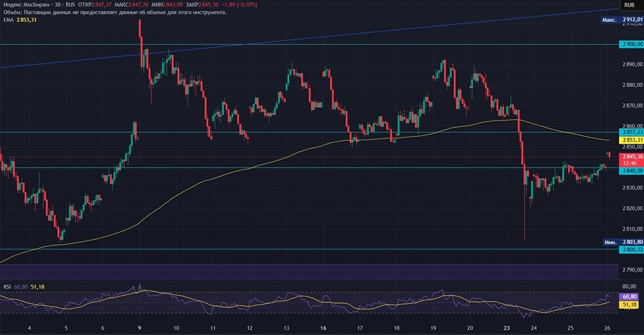Click the 2 800,32 price axis label
Image resolution: width=644 pixels, height=335 pixels.
click(631, 249)
